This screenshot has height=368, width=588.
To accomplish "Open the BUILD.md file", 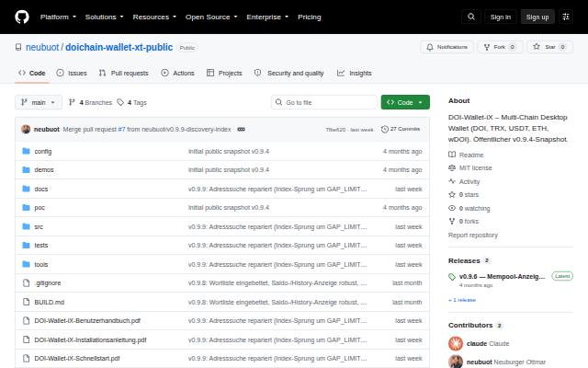I will (49, 303).
